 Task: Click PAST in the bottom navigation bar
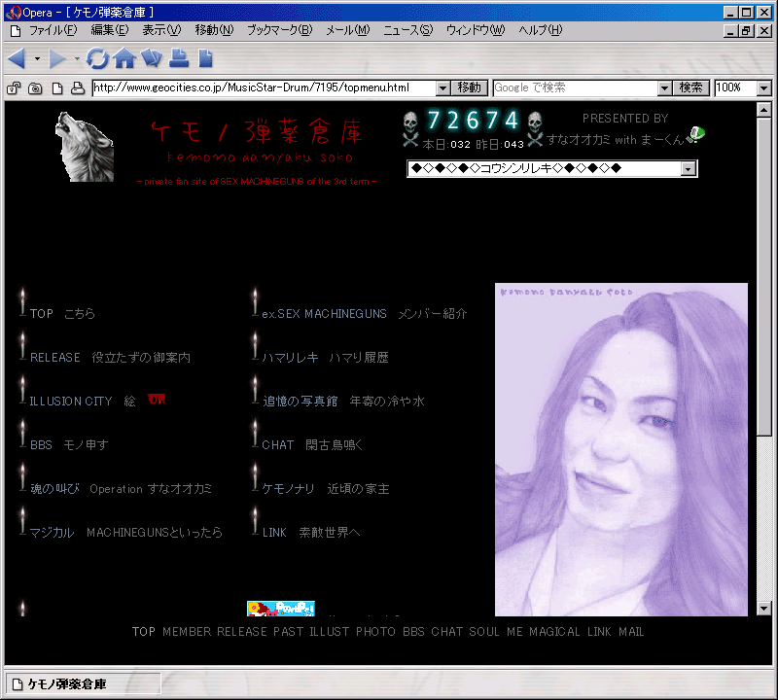[x=288, y=632]
